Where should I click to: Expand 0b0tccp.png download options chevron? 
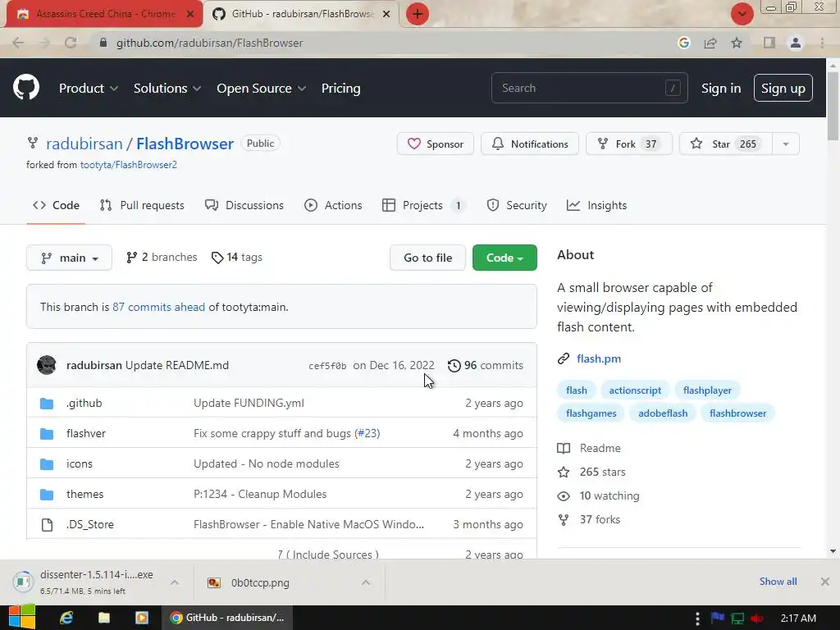point(366,582)
